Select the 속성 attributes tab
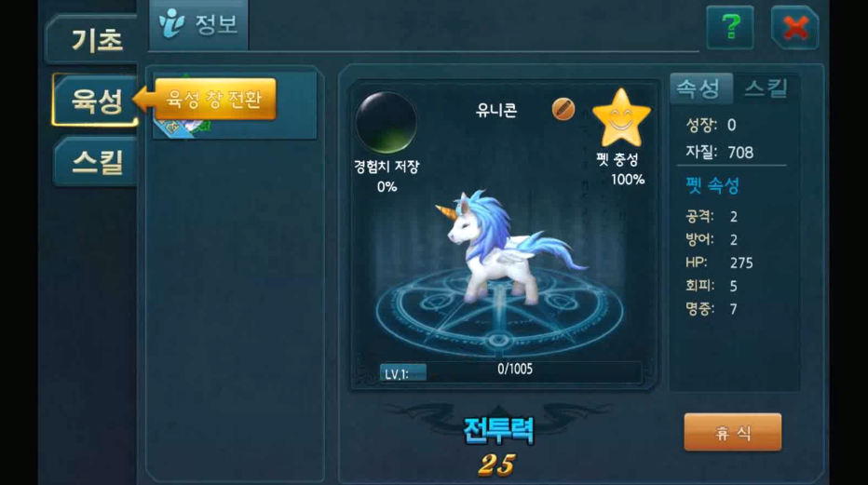The image size is (868, 485). [700, 88]
